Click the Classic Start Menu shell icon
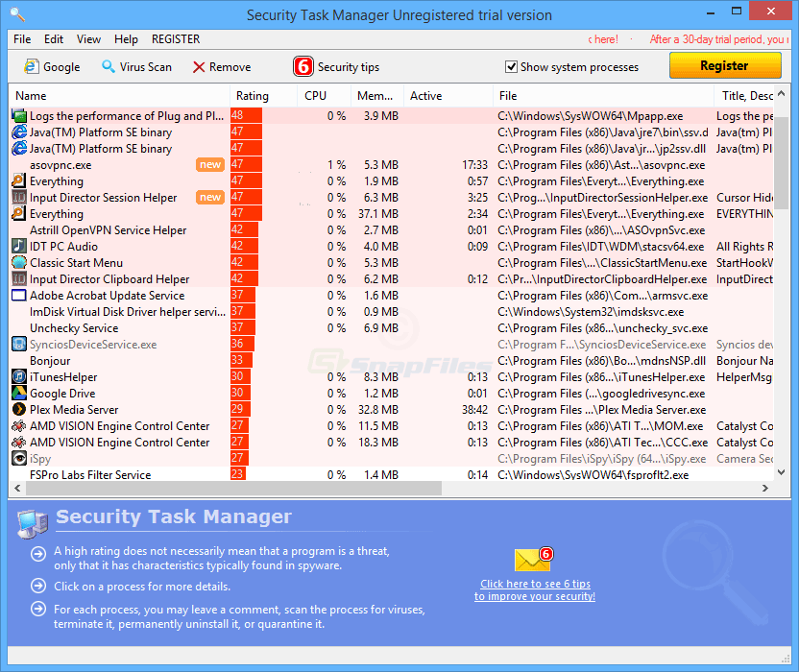The height and width of the screenshot is (672, 799). pyautogui.click(x=19, y=262)
